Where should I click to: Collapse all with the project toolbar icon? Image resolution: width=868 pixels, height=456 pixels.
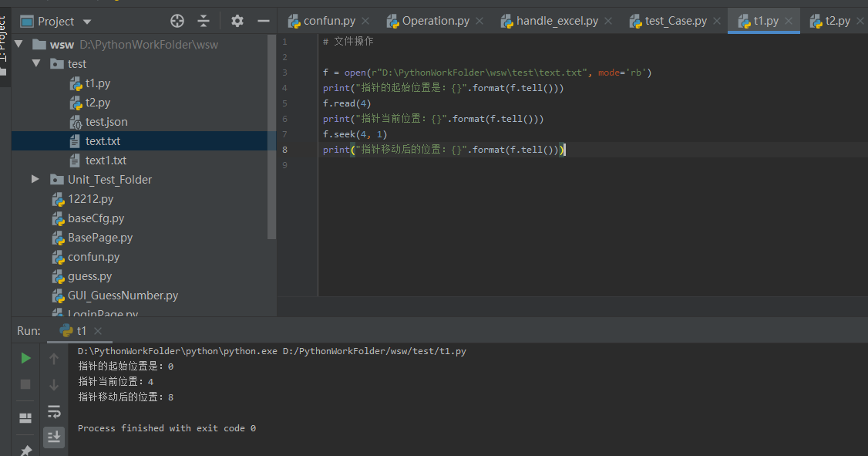(204, 21)
